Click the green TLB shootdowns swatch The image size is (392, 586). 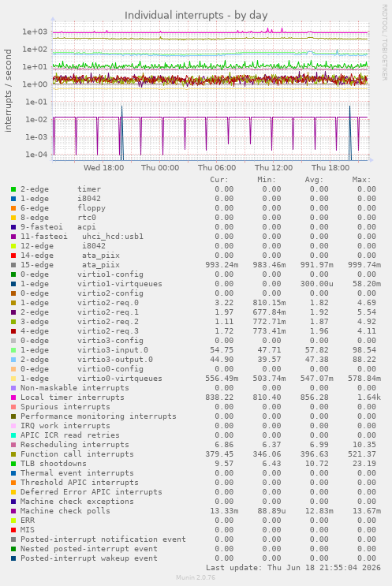pyautogui.click(x=13, y=464)
